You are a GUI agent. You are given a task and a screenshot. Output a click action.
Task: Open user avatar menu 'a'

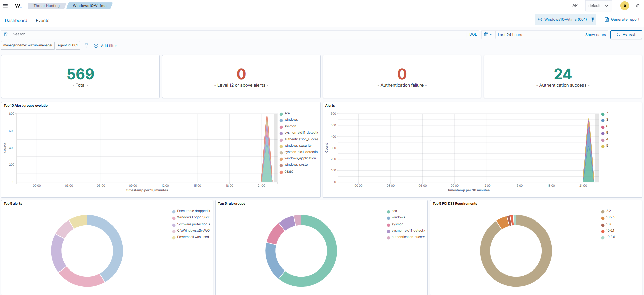click(x=625, y=6)
